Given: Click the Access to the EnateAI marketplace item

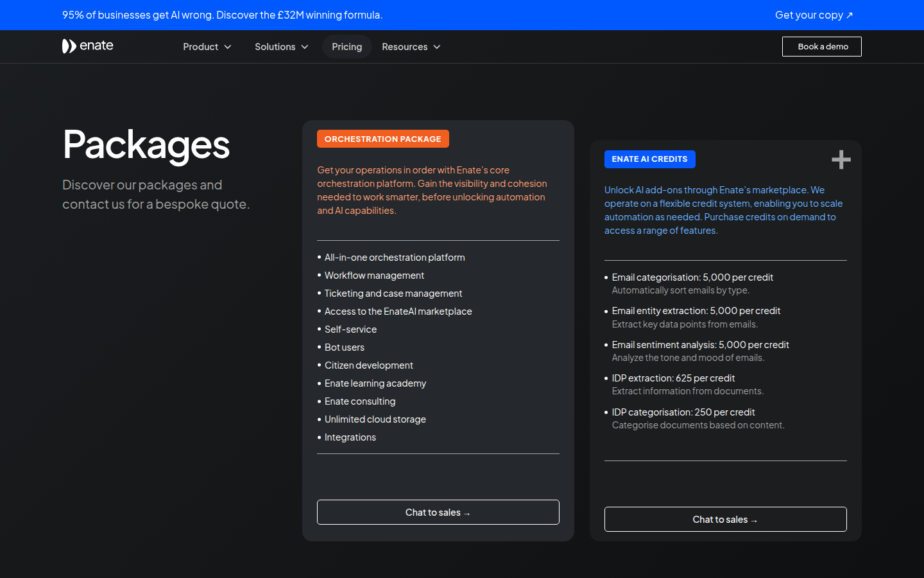Looking at the screenshot, I should pyautogui.click(x=398, y=311).
